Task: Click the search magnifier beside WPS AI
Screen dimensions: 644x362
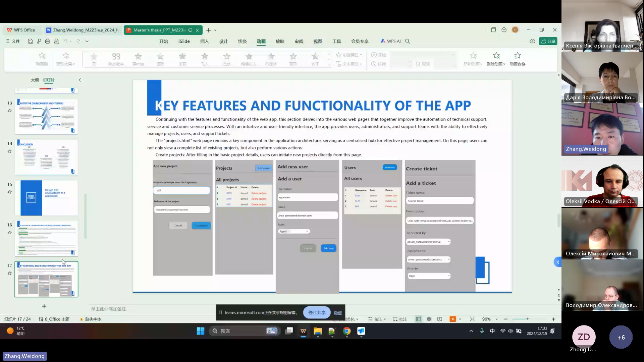Action: coord(408,41)
